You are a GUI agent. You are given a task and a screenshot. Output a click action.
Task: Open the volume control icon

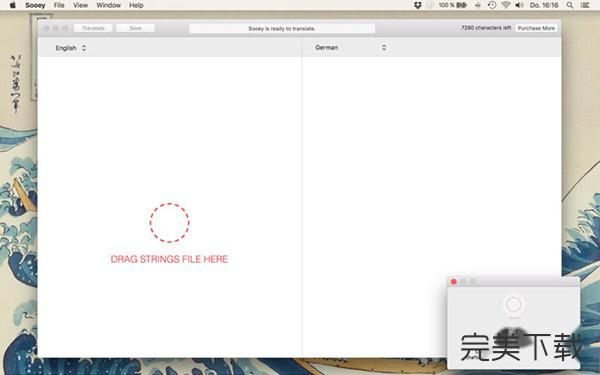click(x=519, y=5)
